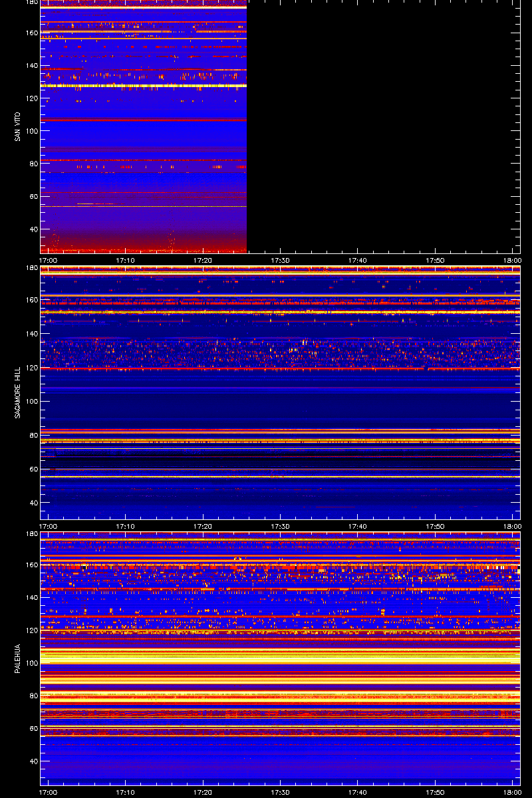
Task: Click the 40 frequency tick on Palehua axis
Action: (x=33, y=761)
